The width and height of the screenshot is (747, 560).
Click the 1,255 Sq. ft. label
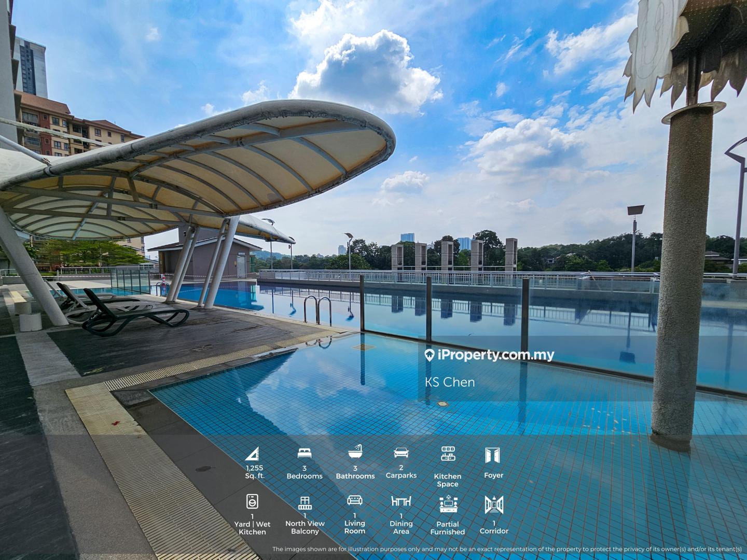[254, 472]
